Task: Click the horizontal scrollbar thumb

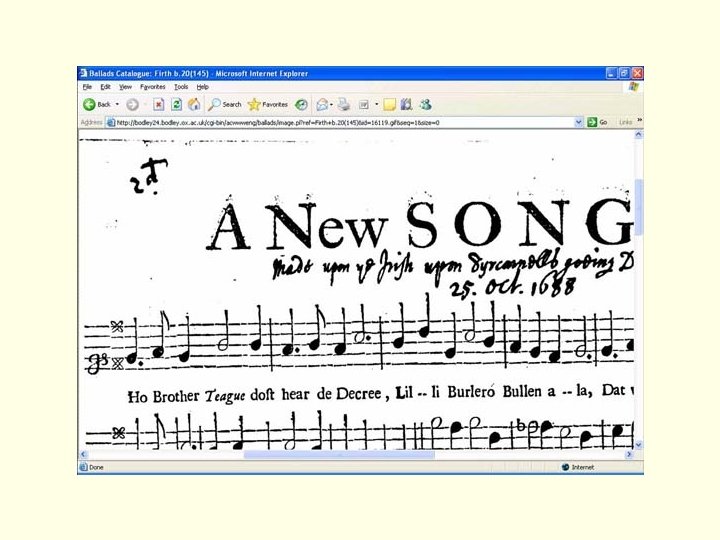Action: click(x=339, y=454)
